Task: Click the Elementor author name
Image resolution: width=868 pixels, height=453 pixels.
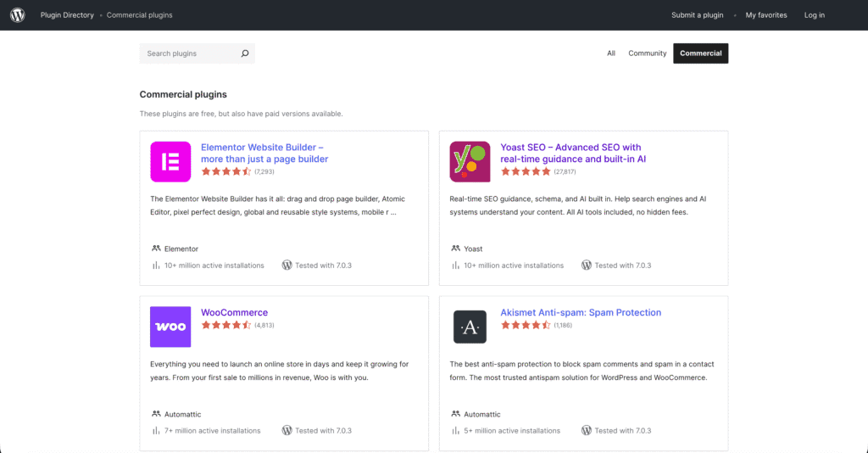Action: coord(181,249)
